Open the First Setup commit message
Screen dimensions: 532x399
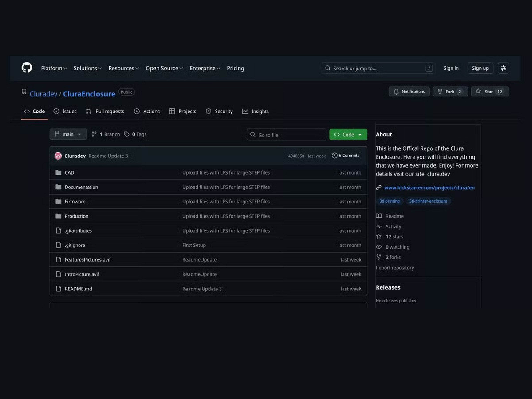point(194,245)
